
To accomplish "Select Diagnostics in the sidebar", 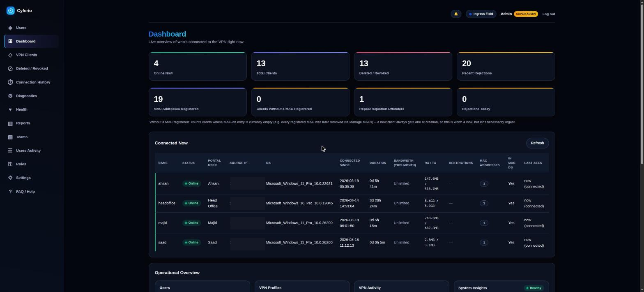I will tap(31, 96).
